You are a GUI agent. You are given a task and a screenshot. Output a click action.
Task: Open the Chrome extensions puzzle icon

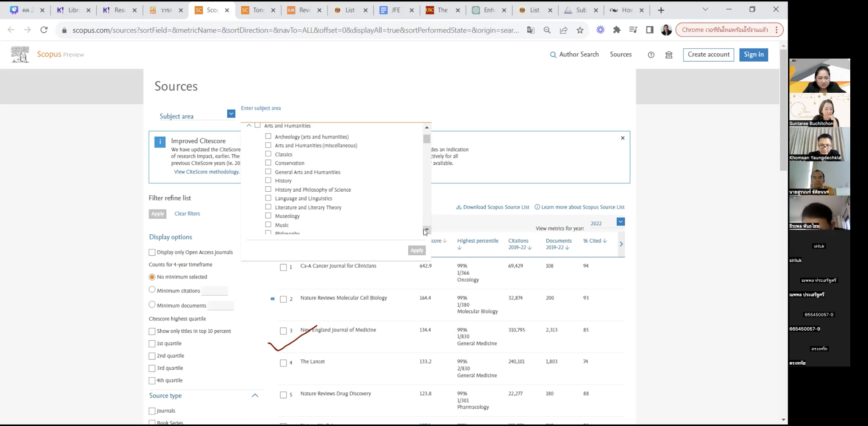(617, 30)
